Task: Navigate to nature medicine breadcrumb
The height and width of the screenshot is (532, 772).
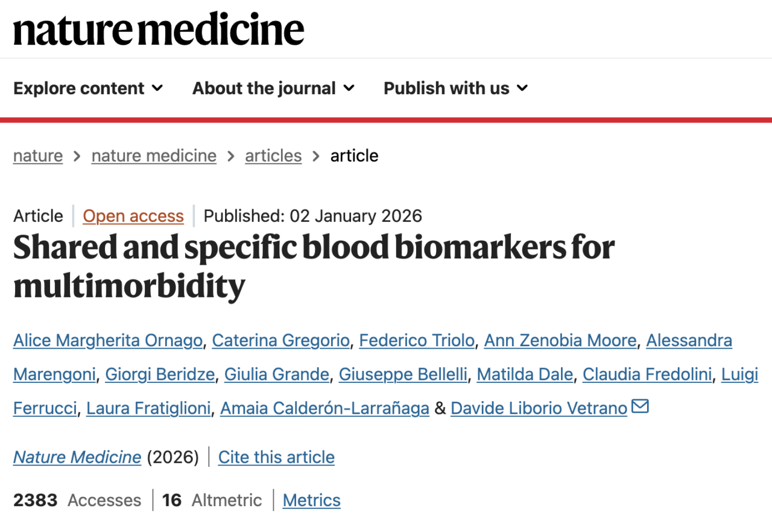Action: coord(154,156)
